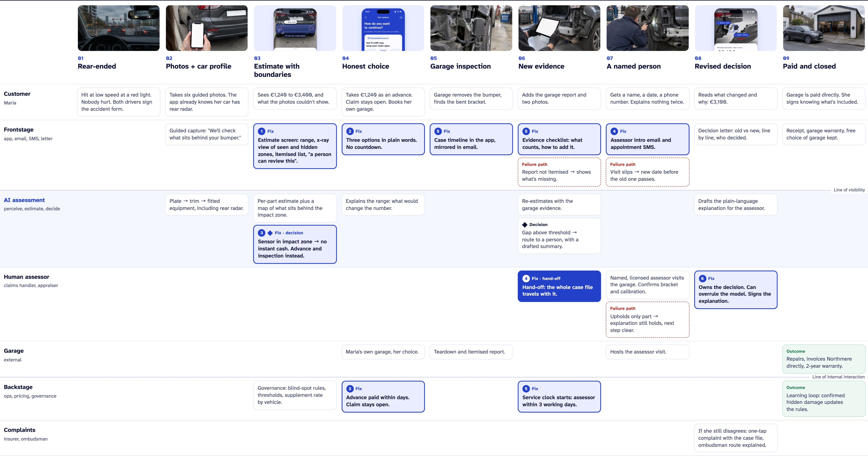The image size is (868, 456).
Task: Click the number 4 badge on Hand-off card
Action: click(526, 278)
